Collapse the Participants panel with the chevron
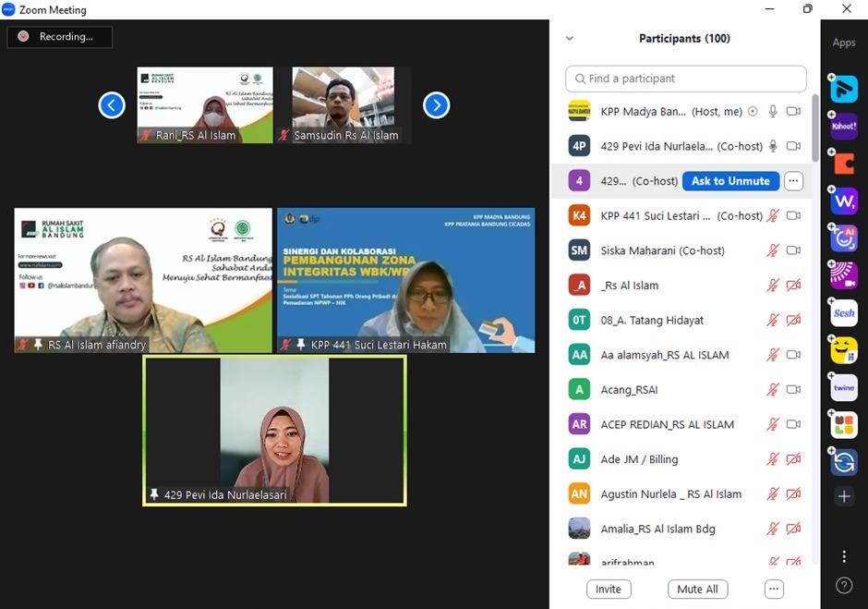This screenshot has height=609, width=868. click(x=570, y=39)
